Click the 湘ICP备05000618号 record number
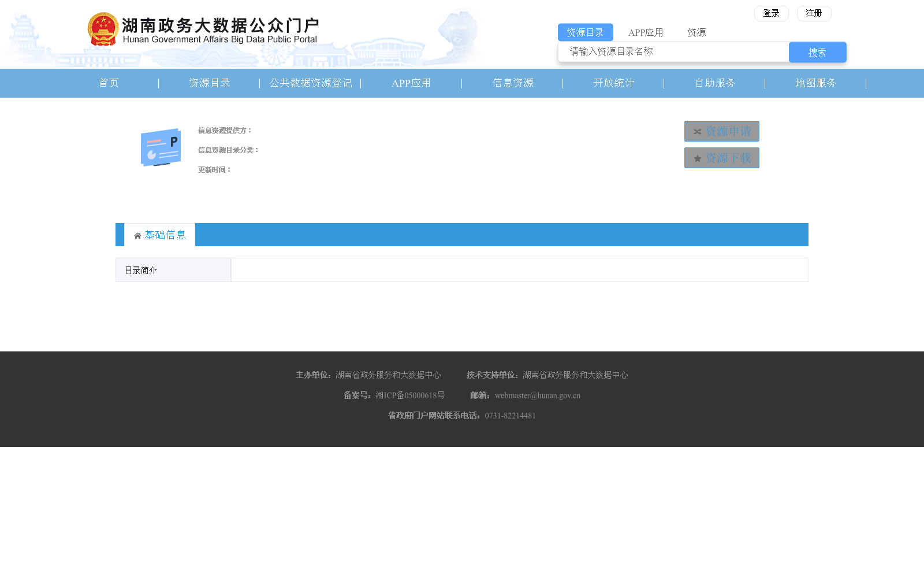 click(410, 396)
